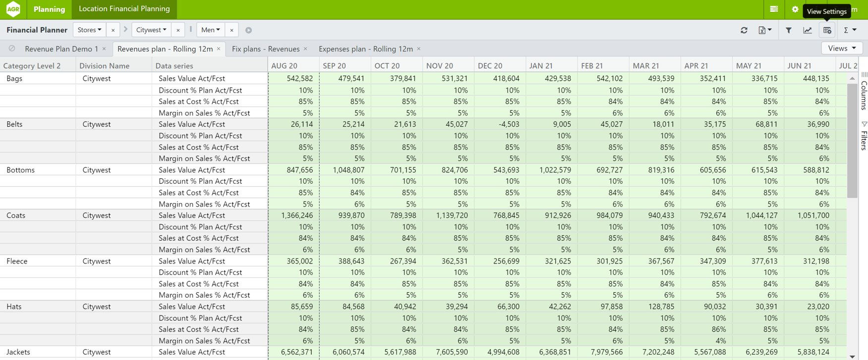Screen dimensions: 868x360
Task: Click the refresh data icon
Action: [x=744, y=30]
